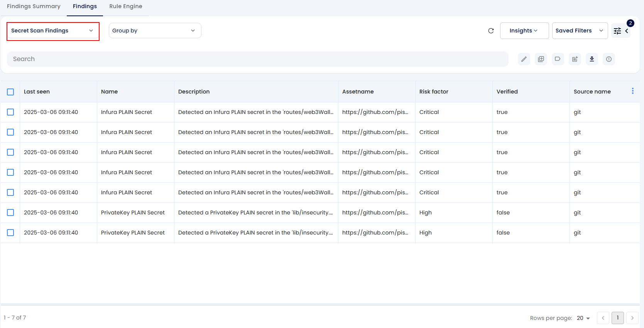Click the create ticket icon

[x=575, y=59]
